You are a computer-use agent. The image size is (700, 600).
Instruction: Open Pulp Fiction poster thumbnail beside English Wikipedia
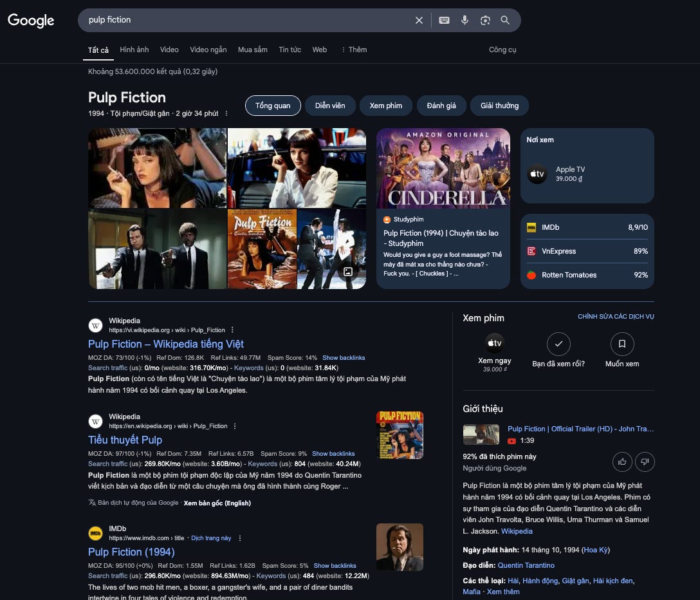pos(400,435)
